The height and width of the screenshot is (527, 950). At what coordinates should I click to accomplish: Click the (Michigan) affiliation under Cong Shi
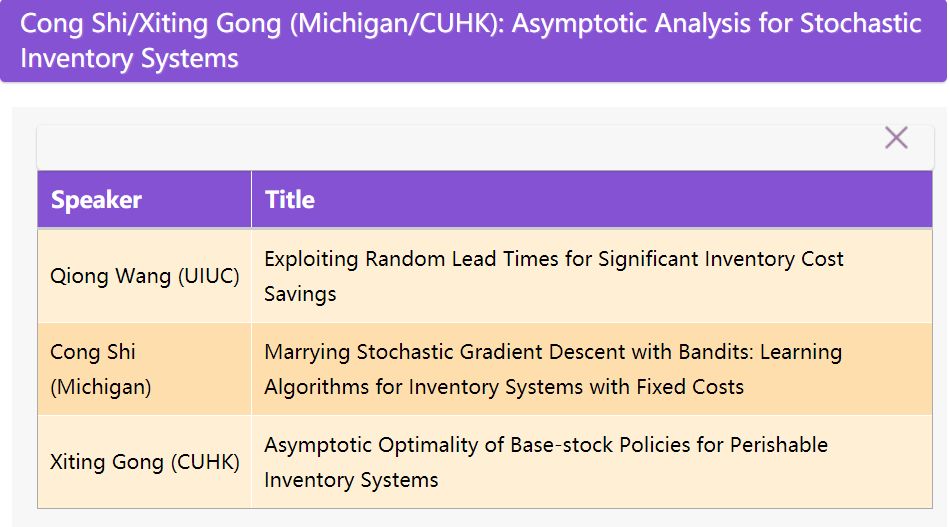pyautogui.click(x=100, y=387)
